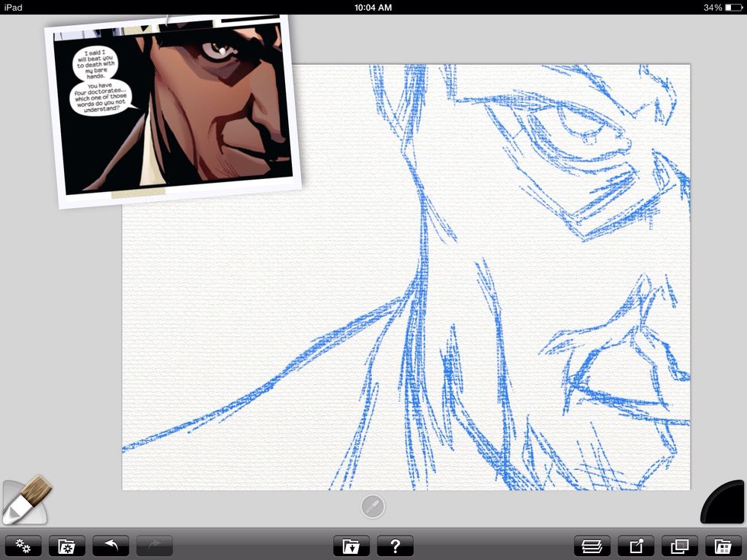Open the Help panel
Screen dimensions: 747x560
[395, 546]
